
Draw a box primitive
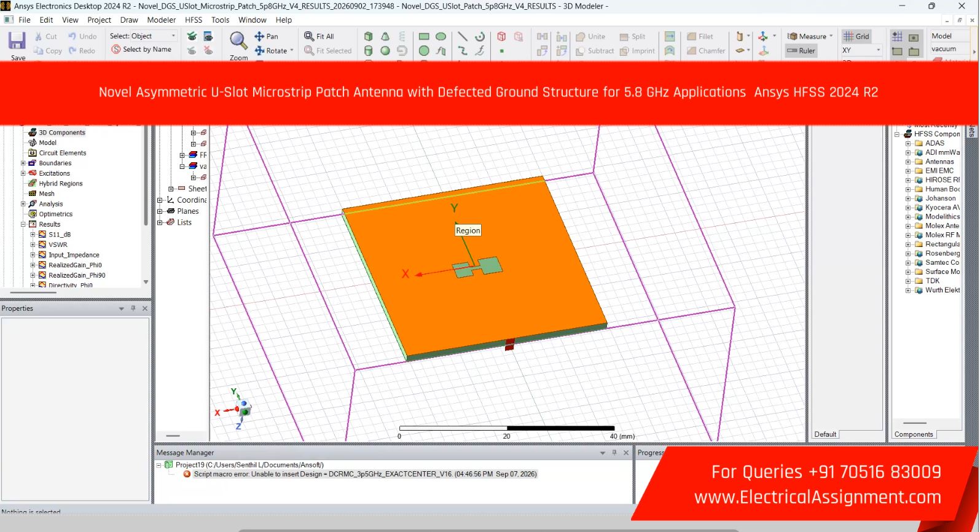point(368,36)
